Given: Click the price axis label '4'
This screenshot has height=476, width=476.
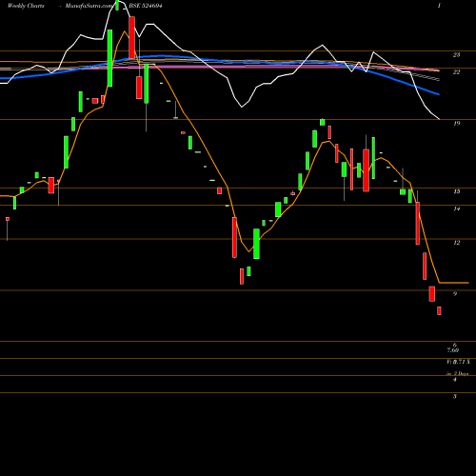Looking at the screenshot, I should 455,380.
